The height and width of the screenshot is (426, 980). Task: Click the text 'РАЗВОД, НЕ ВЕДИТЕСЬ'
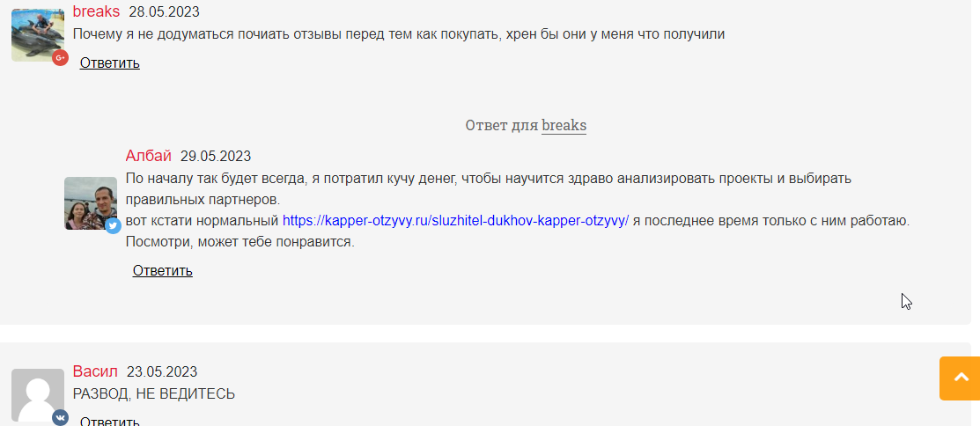coord(154,394)
